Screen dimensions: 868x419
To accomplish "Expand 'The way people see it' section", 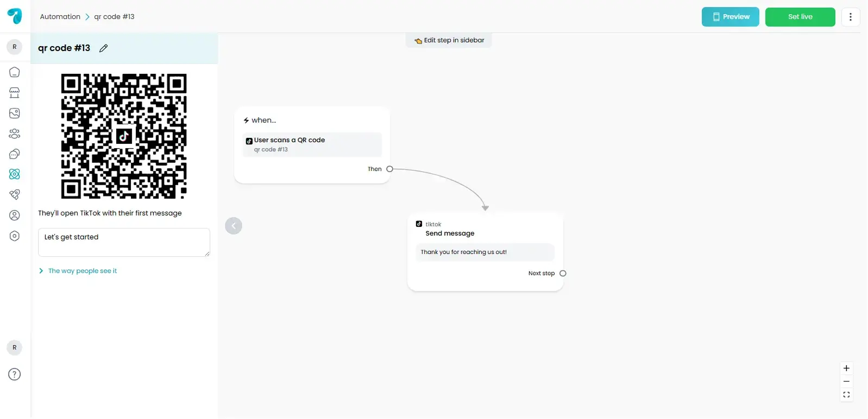I will click(82, 271).
